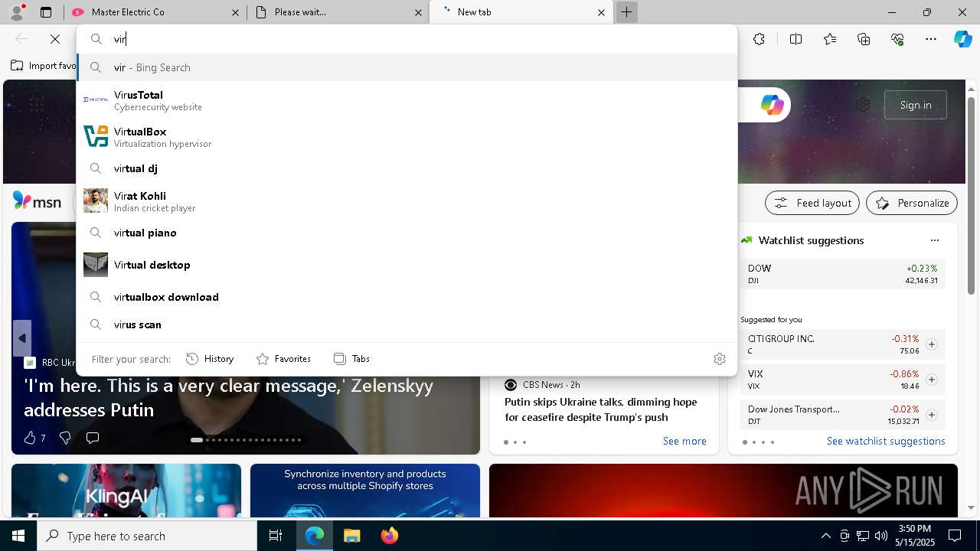The width and height of the screenshot is (980, 551).
Task: Click the page vertical scrollbar thumb
Action: 971,195
